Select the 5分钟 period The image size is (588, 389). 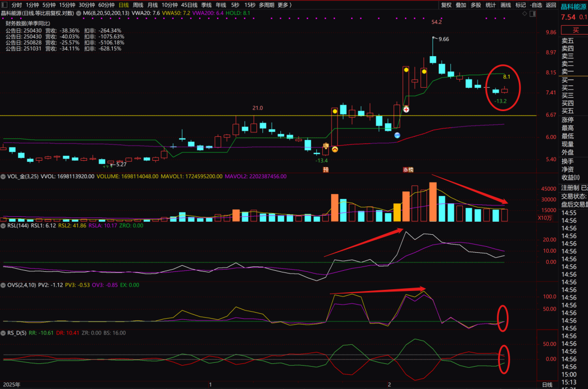click(x=49, y=5)
